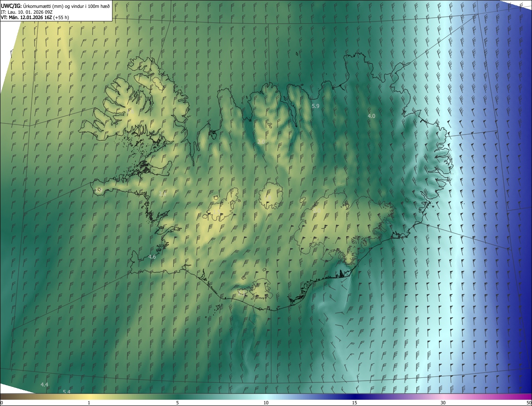Screen dimensions: 532x406
Task: Click the 30 label on the colour scale
Action: [443, 403]
